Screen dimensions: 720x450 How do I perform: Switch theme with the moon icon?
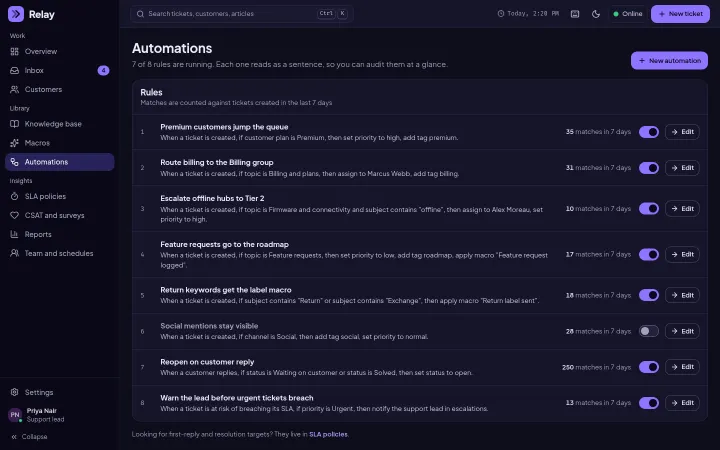point(596,14)
